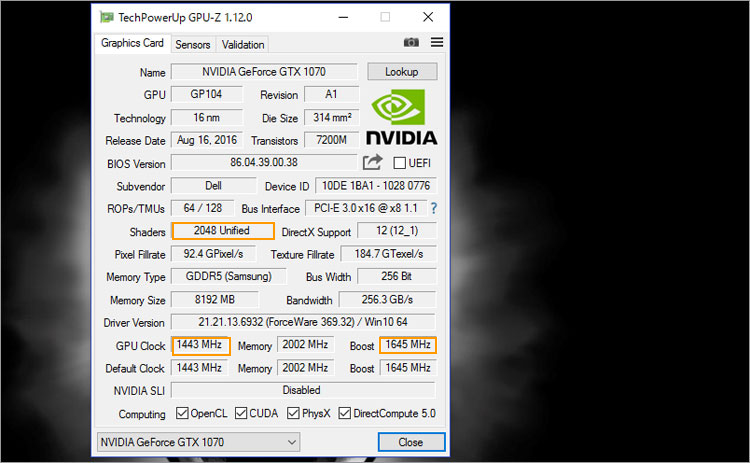Image resolution: width=750 pixels, height=463 pixels.
Task: Toggle the OpenCL checkbox
Action: point(182,413)
